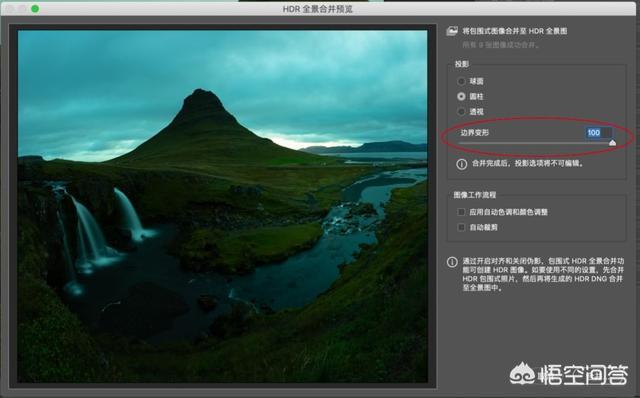Select the 圆柱 projection radio button

[x=461, y=96]
